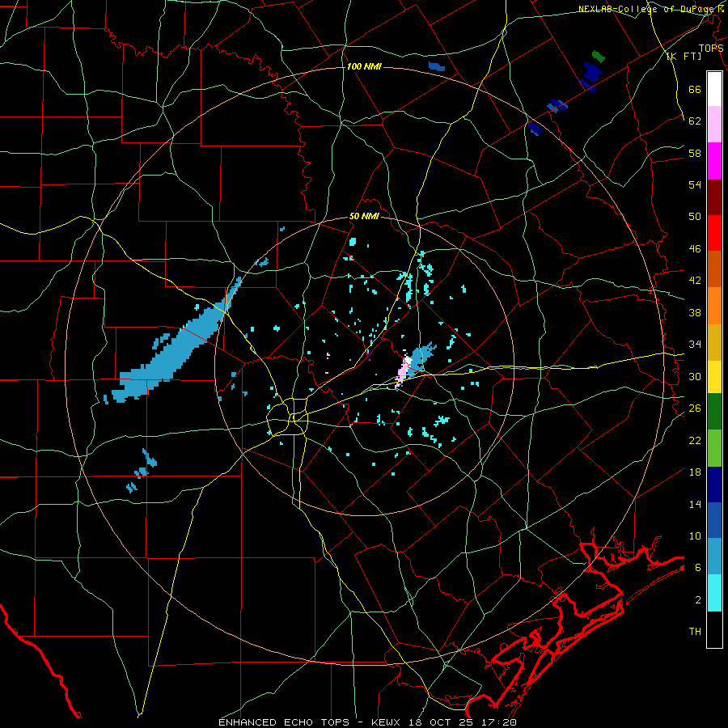Pick the light blue legend swatch
Viewport: 728px width, 728px height.
tap(714, 557)
